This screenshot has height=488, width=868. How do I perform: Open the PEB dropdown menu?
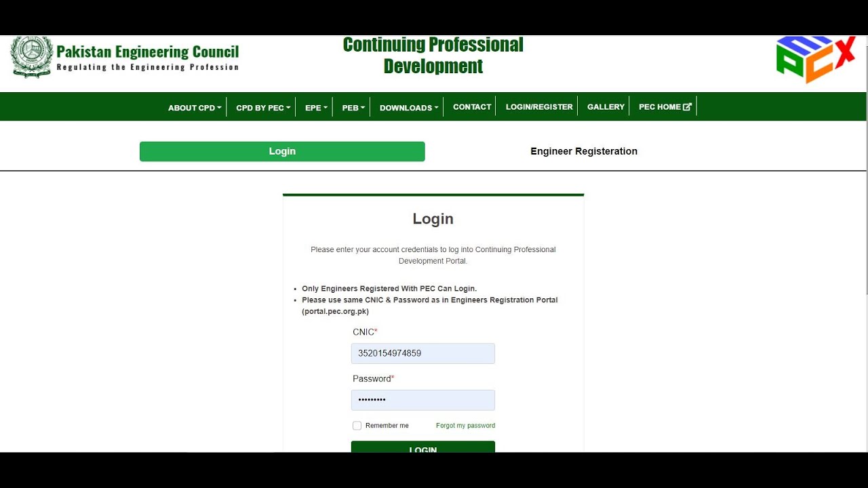click(x=353, y=107)
